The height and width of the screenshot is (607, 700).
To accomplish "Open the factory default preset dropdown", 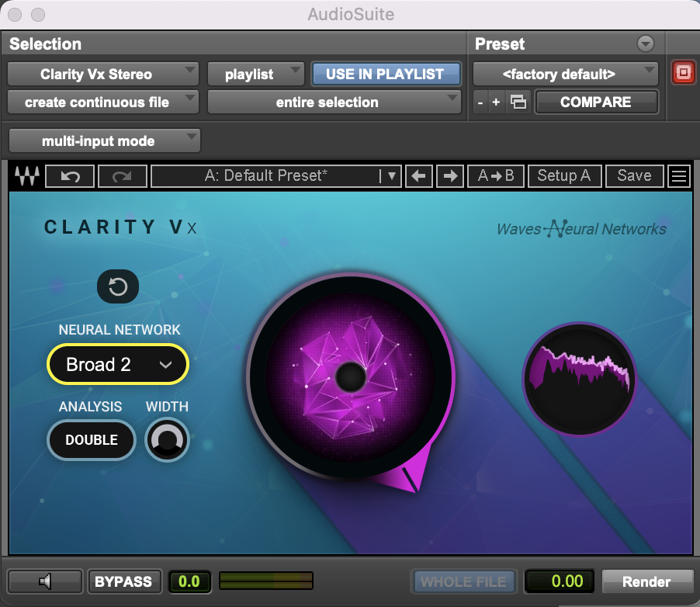I will pos(566,75).
